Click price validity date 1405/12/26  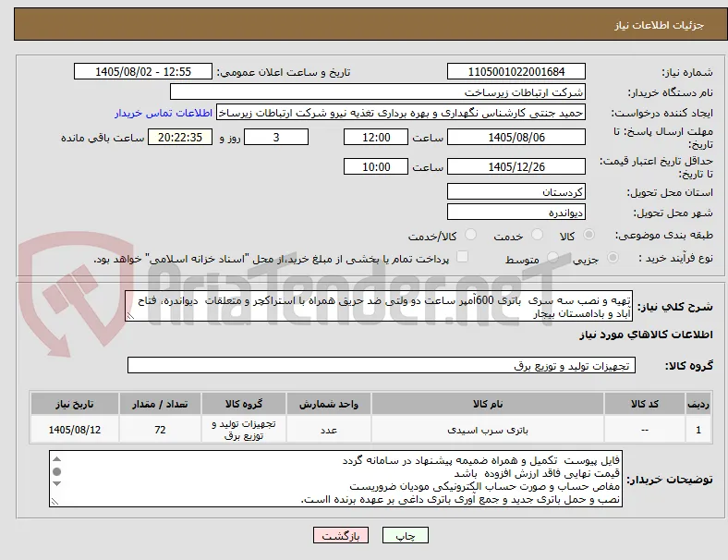[x=516, y=166]
